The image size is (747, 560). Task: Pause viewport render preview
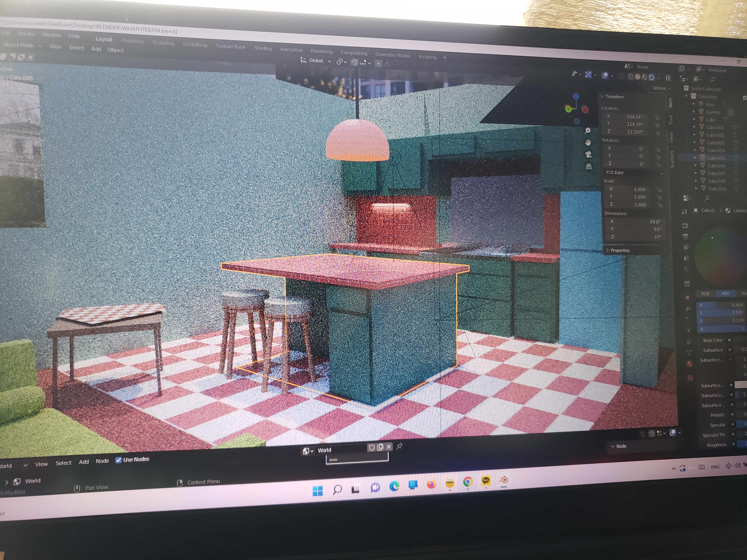coord(668,78)
